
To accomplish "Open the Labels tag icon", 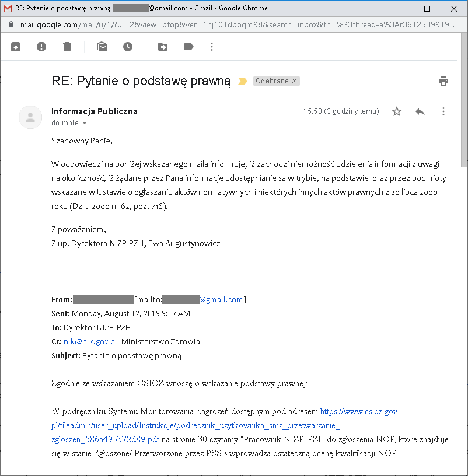I will tap(188, 47).
